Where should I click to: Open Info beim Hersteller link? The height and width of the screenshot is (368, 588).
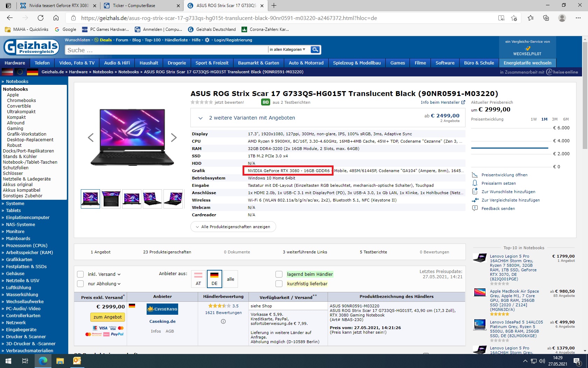443,102
